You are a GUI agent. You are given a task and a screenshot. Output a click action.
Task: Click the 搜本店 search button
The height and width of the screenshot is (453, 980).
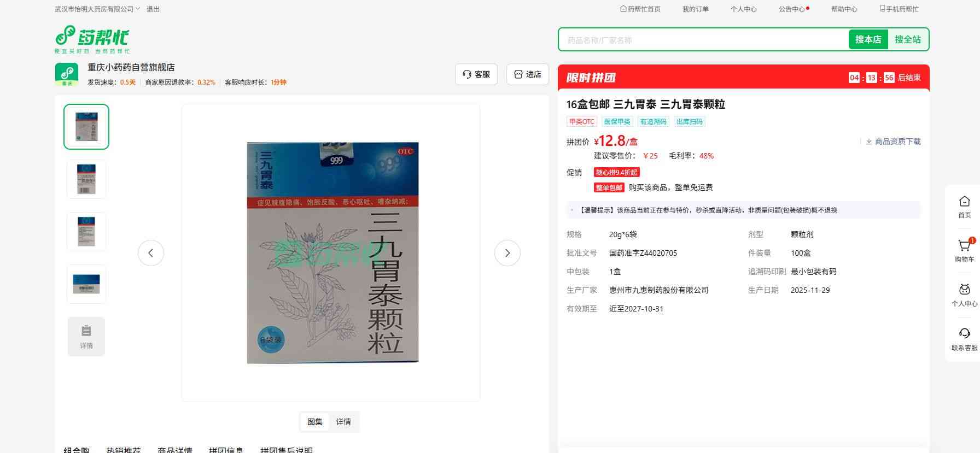[868, 39]
